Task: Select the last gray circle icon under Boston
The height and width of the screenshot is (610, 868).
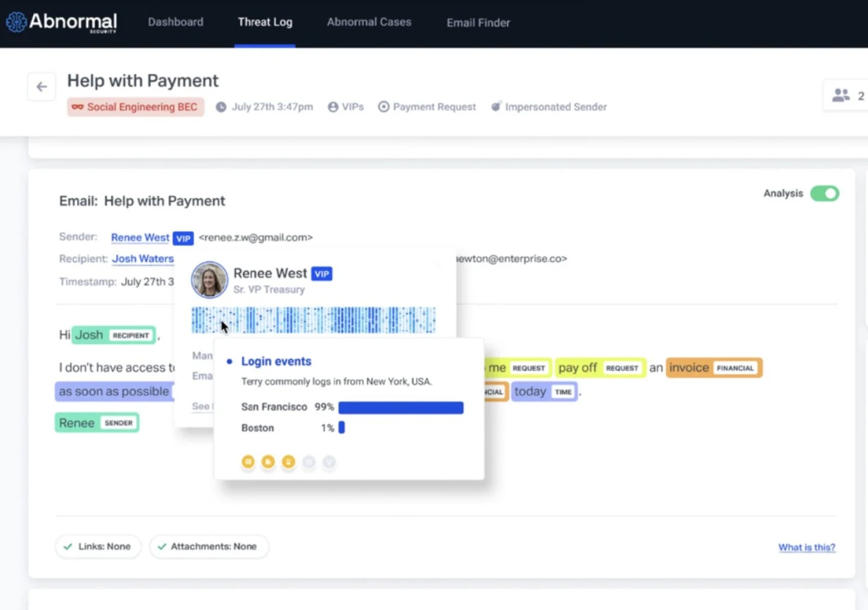Action: point(329,462)
